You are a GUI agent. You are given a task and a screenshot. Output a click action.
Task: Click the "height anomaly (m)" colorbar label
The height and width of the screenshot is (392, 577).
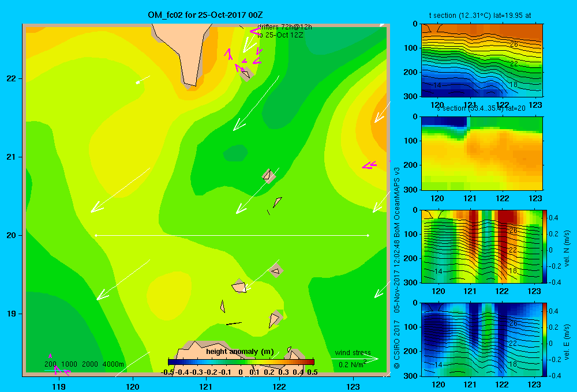point(240,352)
